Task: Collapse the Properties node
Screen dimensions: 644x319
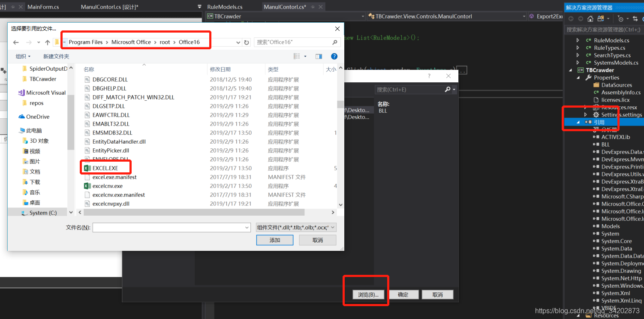Action: tap(578, 78)
